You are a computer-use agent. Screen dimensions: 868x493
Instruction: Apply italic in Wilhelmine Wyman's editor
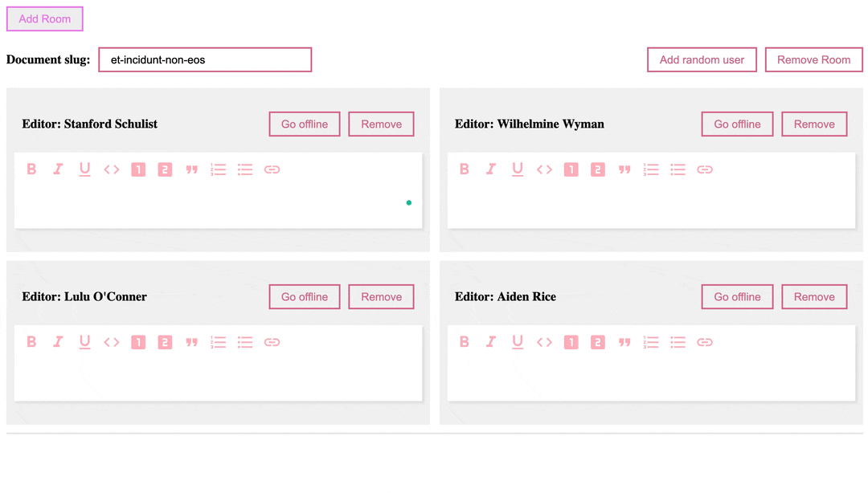491,169
